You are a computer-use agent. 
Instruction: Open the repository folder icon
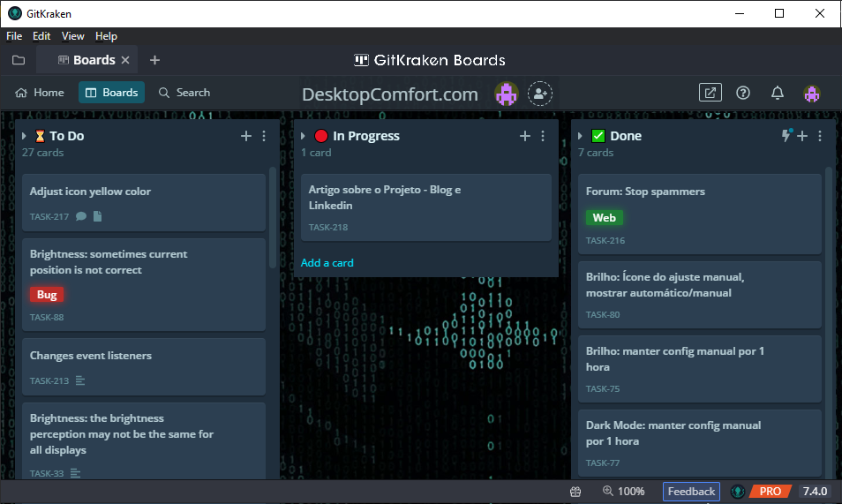pyautogui.click(x=19, y=60)
